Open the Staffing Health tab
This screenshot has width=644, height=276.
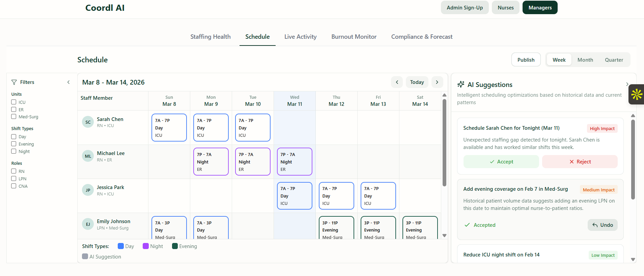[211, 37]
